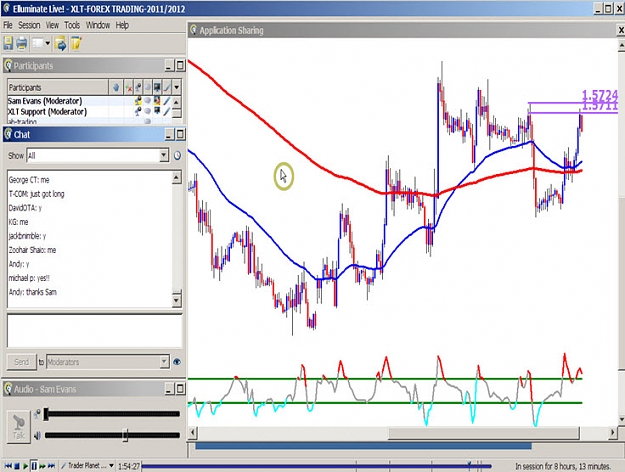This screenshot has height=472, width=625.
Task: Click the chat message 'T-COM: just got long'
Action: pyautogui.click(x=36, y=194)
